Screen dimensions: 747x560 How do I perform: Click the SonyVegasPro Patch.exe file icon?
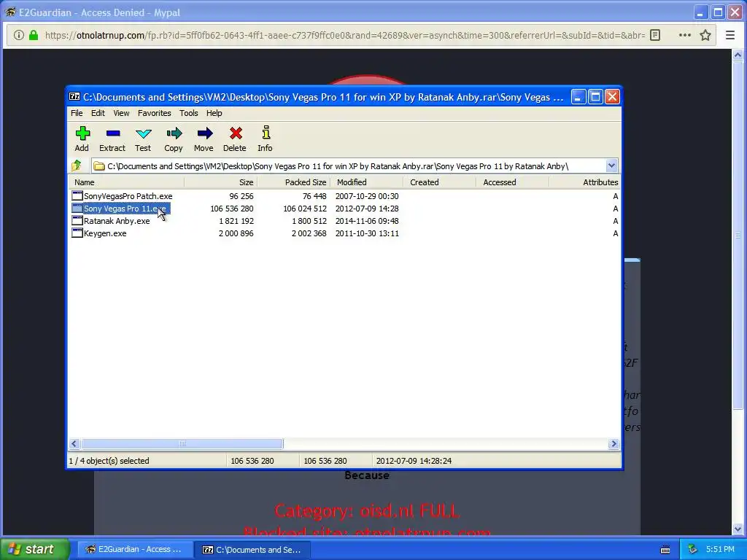click(x=77, y=195)
